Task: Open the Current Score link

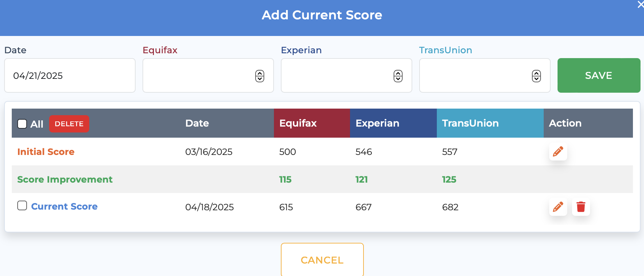Action: click(x=64, y=206)
